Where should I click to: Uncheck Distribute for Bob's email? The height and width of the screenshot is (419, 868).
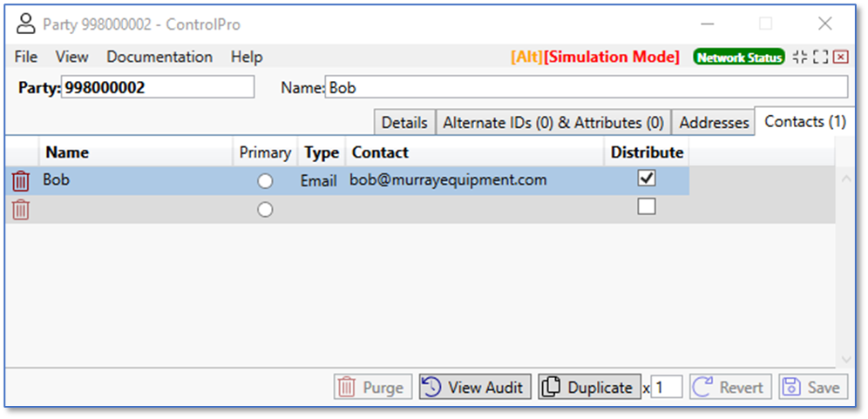pyautogui.click(x=647, y=179)
